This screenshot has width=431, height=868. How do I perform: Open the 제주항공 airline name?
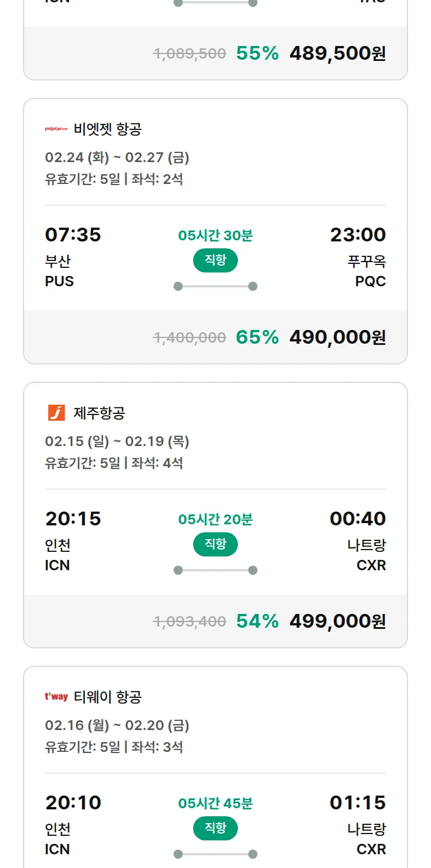[x=99, y=413]
